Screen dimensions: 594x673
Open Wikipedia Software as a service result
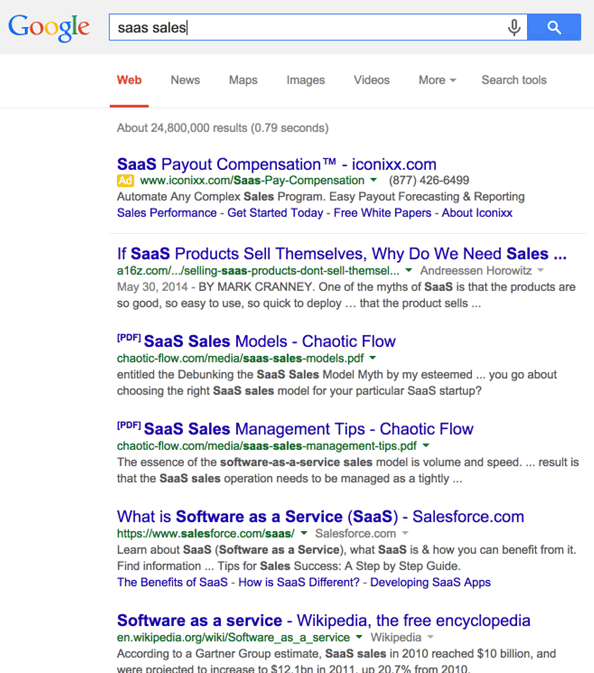[x=324, y=621]
